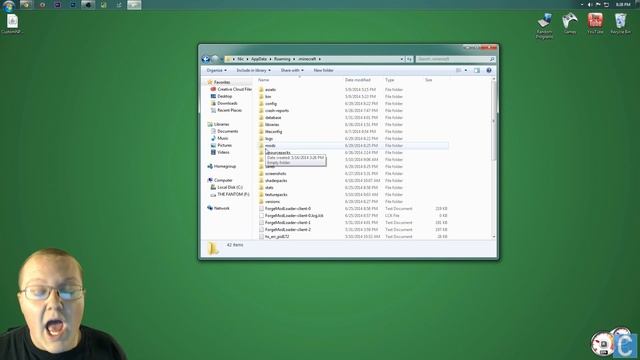Toggle the preview pane icon

coord(477,70)
